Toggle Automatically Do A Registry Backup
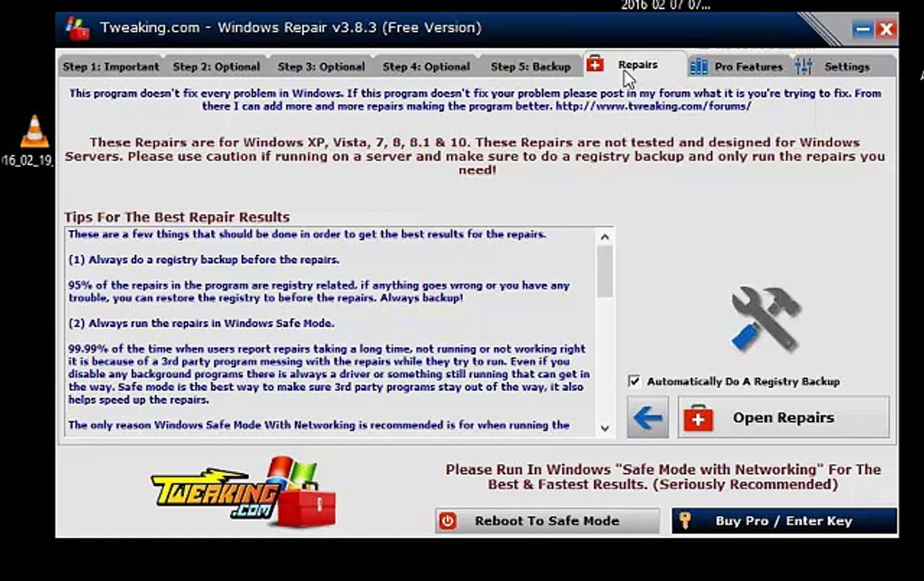924x581 pixels. [634, 381]
